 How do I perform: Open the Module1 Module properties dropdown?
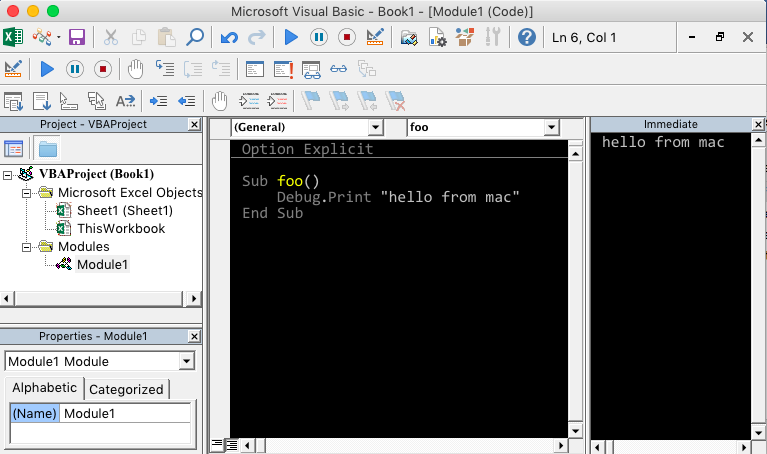(x=186, y=362)
